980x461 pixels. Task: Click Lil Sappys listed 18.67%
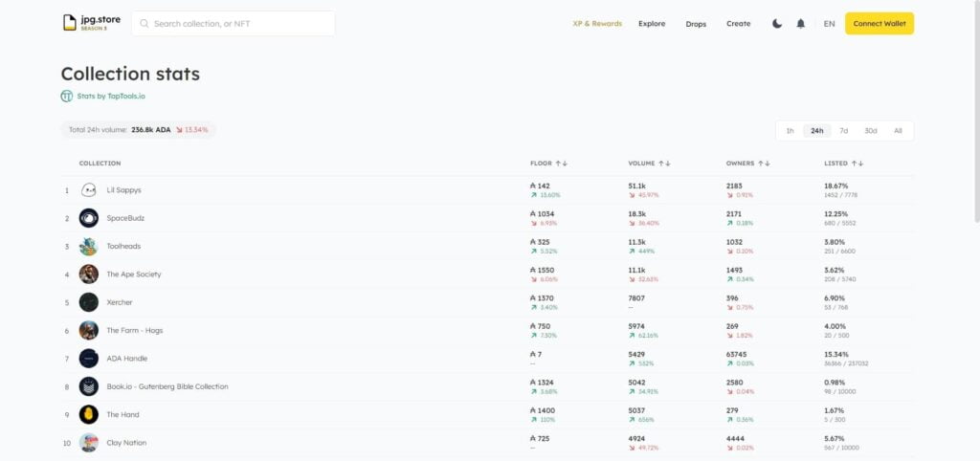click(x=836, y=187)
